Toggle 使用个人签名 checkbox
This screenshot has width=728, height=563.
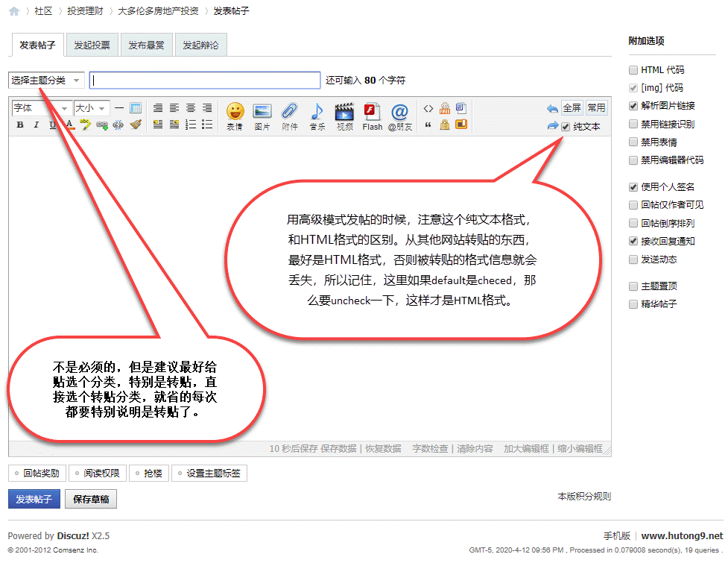(633, 187)
